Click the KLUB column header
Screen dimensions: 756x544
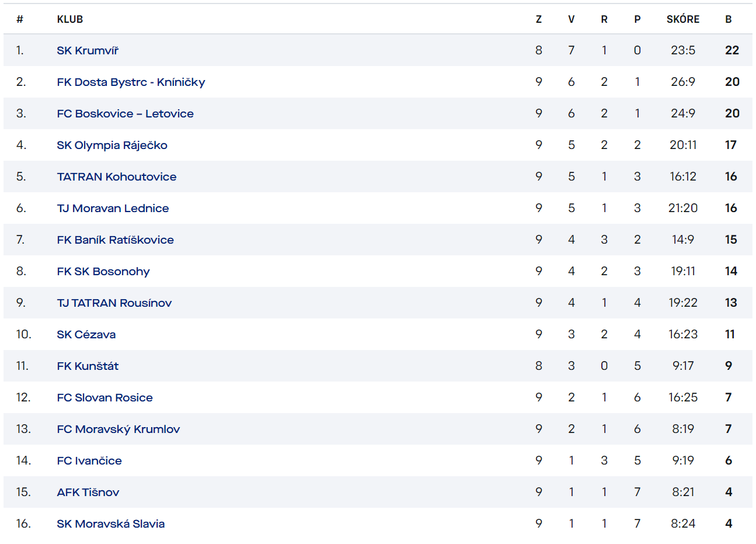point(70,19)
